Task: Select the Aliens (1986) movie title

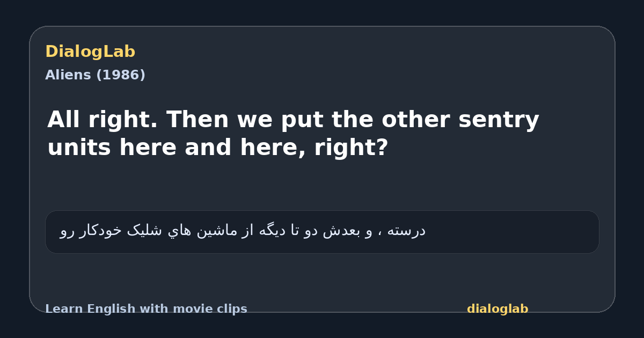Action: [95, 75]
